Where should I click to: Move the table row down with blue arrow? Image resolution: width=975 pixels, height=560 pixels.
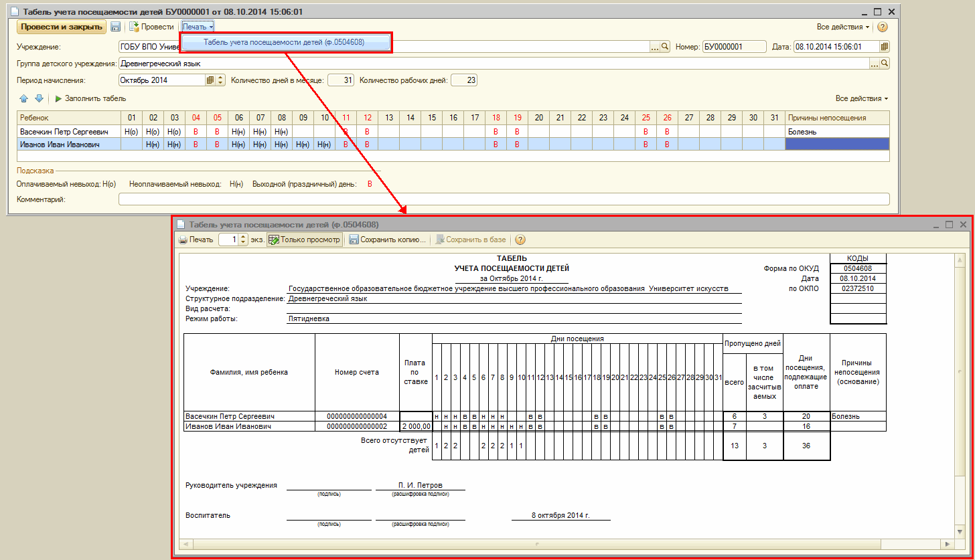coord(39,98)
